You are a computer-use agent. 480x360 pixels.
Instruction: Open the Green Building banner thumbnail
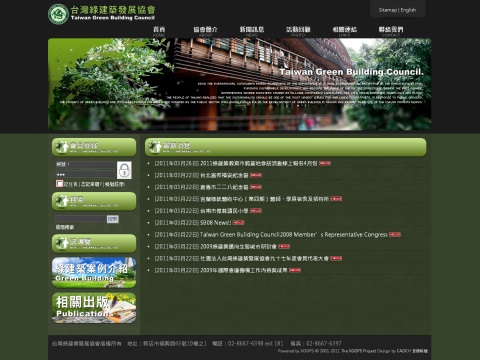[94, 272]
